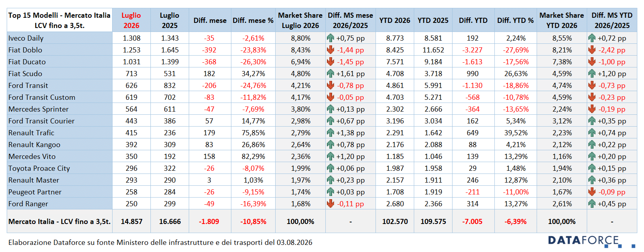Click the total market value 14.857
This screenshot has width=644, height=252.
[131, 222]
